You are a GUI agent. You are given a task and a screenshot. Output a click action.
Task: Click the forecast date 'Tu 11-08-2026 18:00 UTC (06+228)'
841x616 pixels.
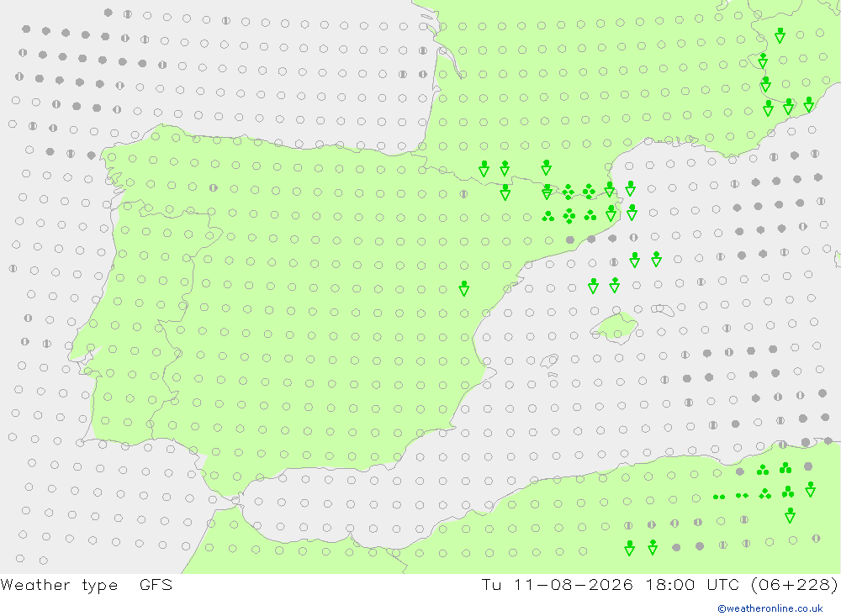pyautogui.click(x=659, y=585)
